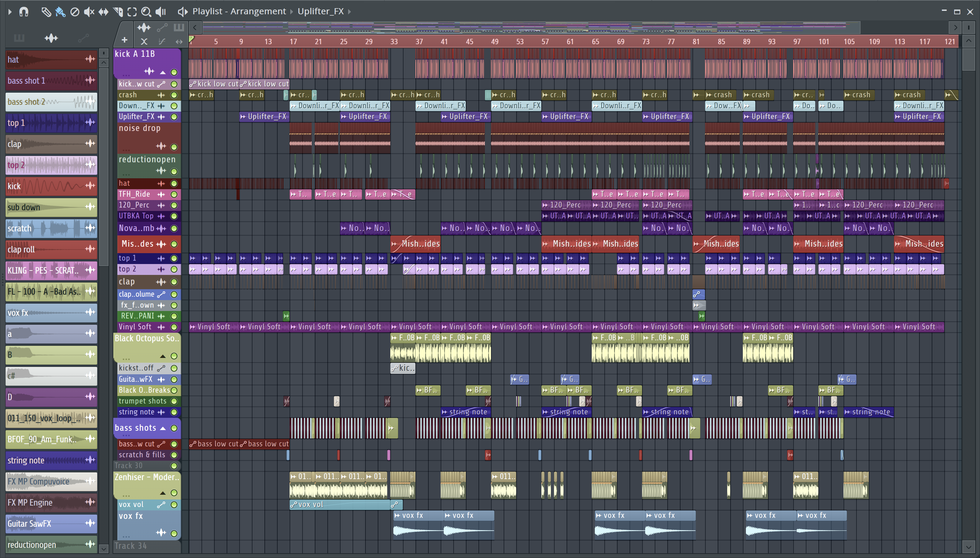980x558 pixels.
Task: Mute the noise drop track
Action: (x=174, y=147)
